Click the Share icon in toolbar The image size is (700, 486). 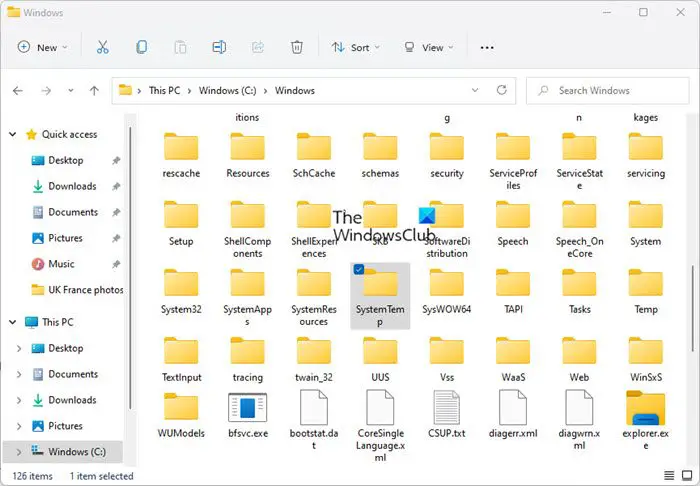coord(258,47)
